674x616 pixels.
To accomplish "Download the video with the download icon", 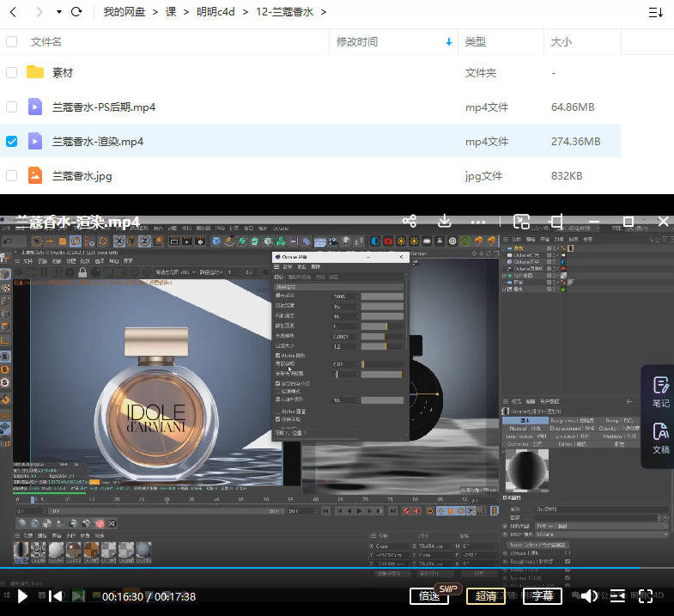I will [x=444, y=222].
